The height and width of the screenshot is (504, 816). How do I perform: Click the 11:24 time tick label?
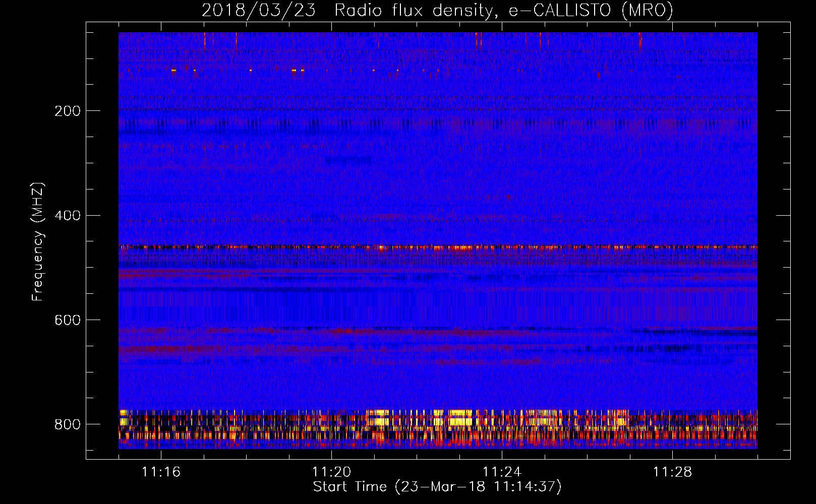pyautogui.click(x=502, y=472)
